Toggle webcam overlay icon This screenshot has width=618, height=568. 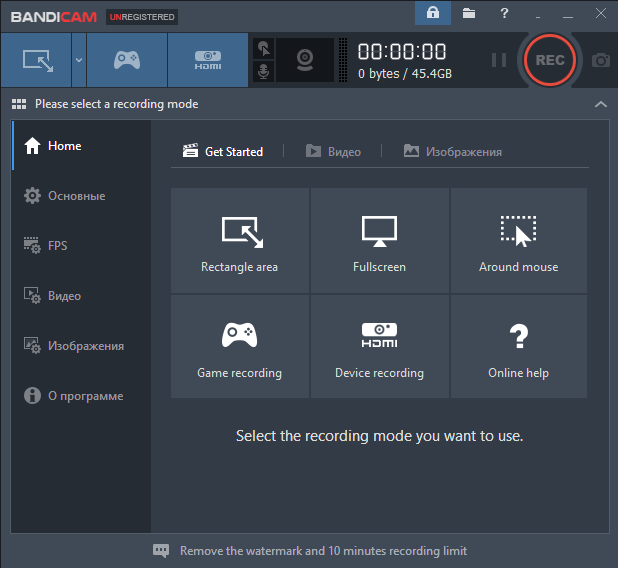[305, 60]
